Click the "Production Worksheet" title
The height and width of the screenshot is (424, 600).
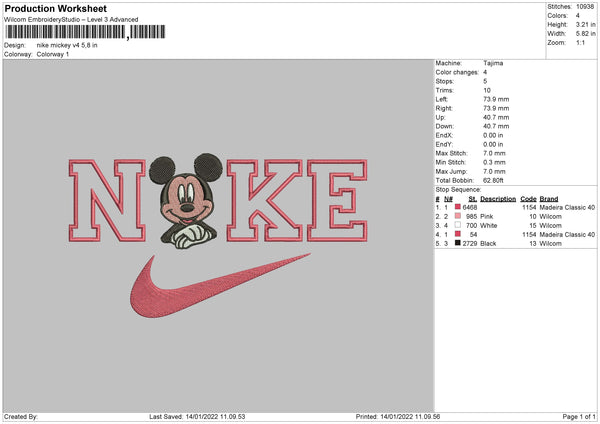coord(56,8)
